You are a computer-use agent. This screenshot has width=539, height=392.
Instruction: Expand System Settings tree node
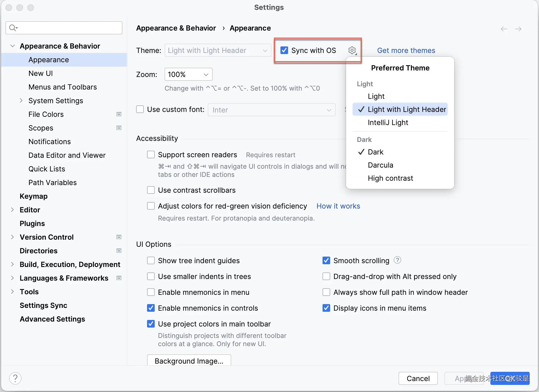coord(21,100)
